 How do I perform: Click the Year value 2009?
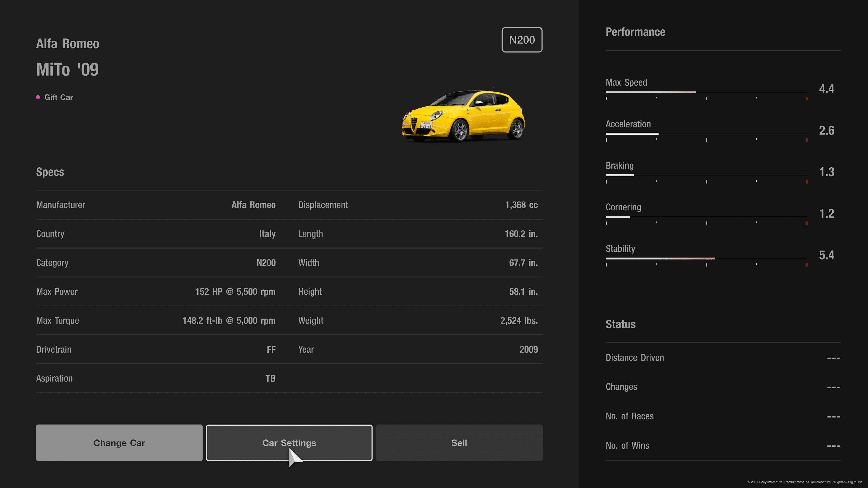click(x=529, y=350)
